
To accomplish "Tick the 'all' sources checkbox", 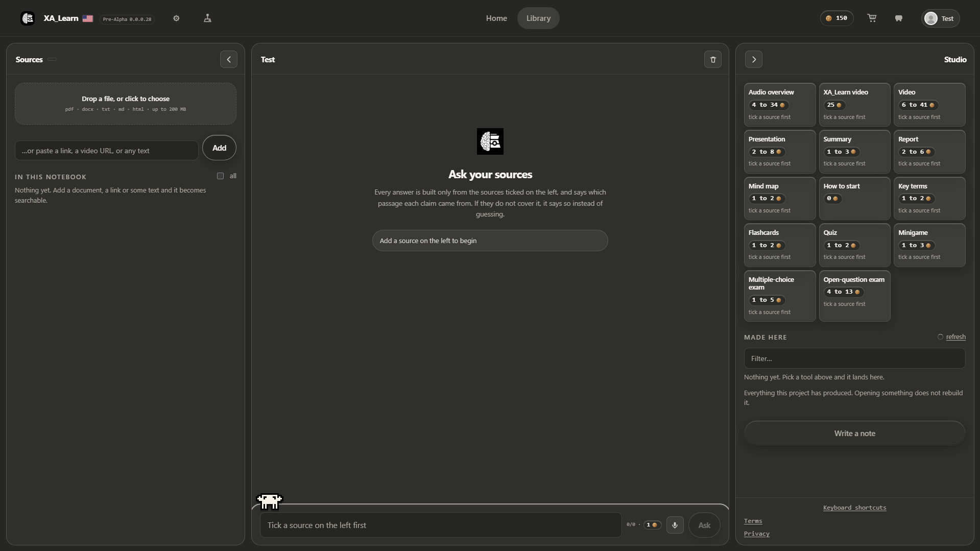I will coord(220,176).
